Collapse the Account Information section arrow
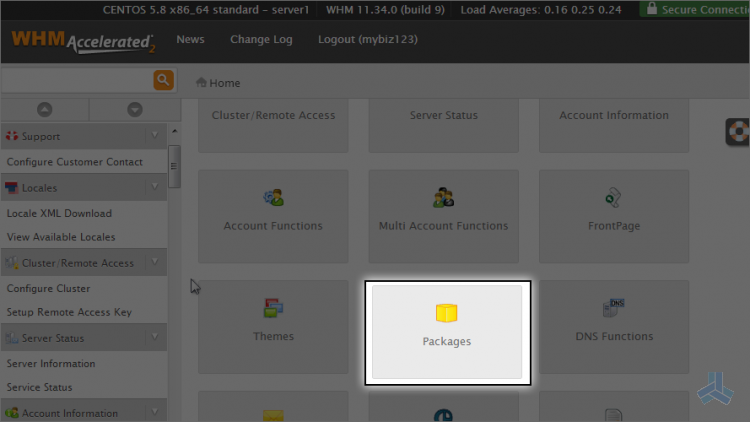The width and height of the screenshot is (750, 422). pyautogui.click(x=155, y=412)
